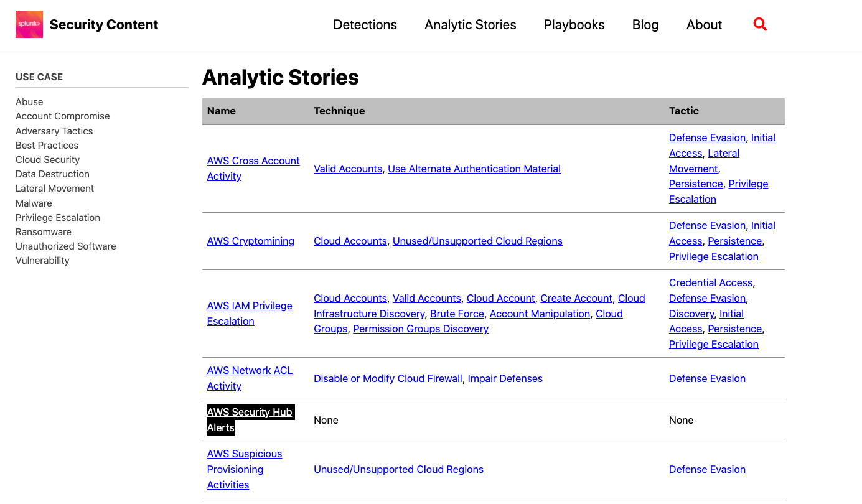Filter stories by Malware use case
This screenshot has width=862, height=504.
tap(34, 203)
